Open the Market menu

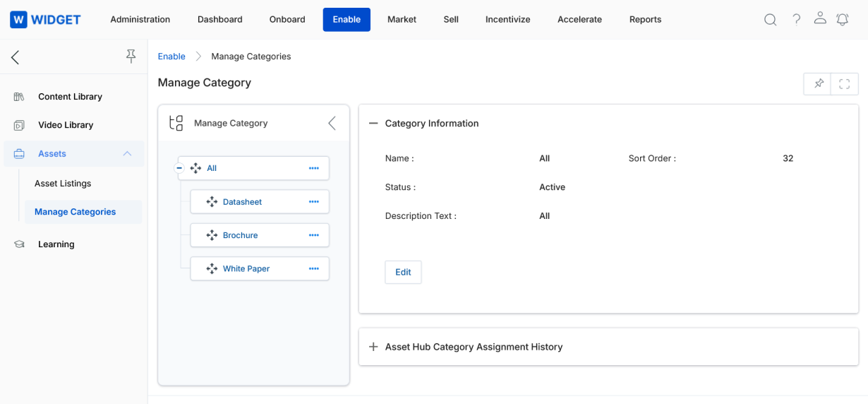click(402, 20)
